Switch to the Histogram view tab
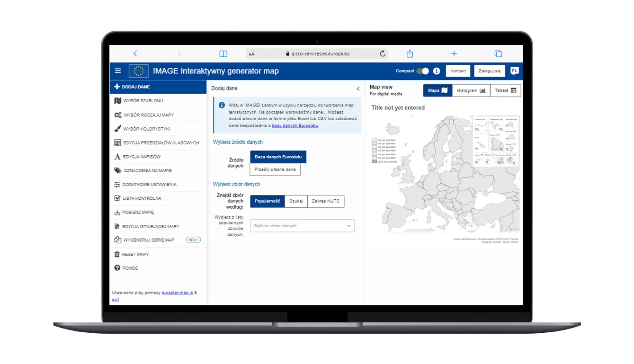 click(471, 90)
